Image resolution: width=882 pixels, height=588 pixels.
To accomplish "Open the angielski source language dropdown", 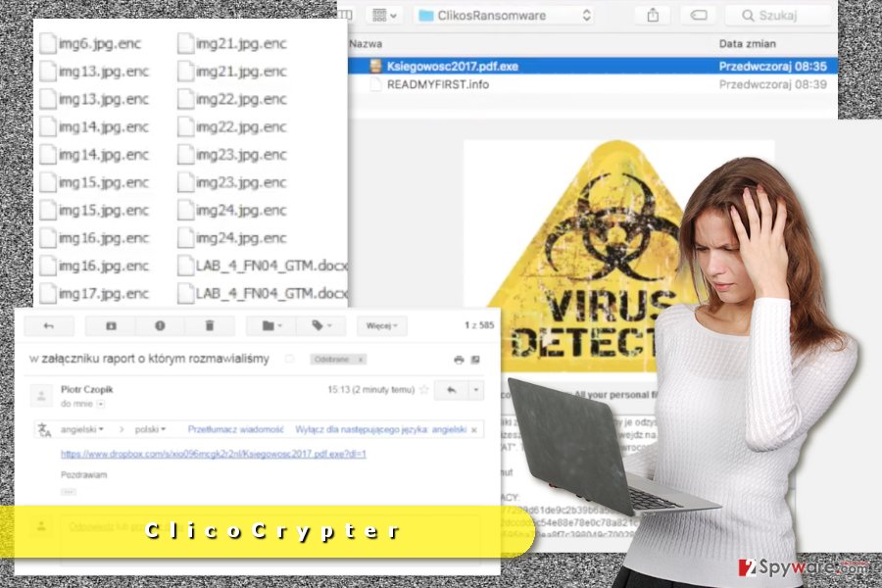I will pyautogui.click(x=82, y=429).
